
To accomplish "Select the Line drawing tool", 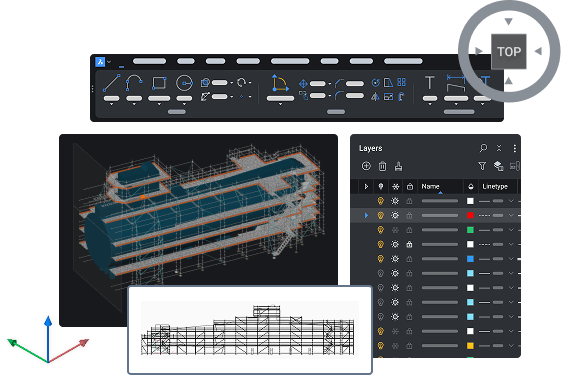I will (x=111, y=83).
